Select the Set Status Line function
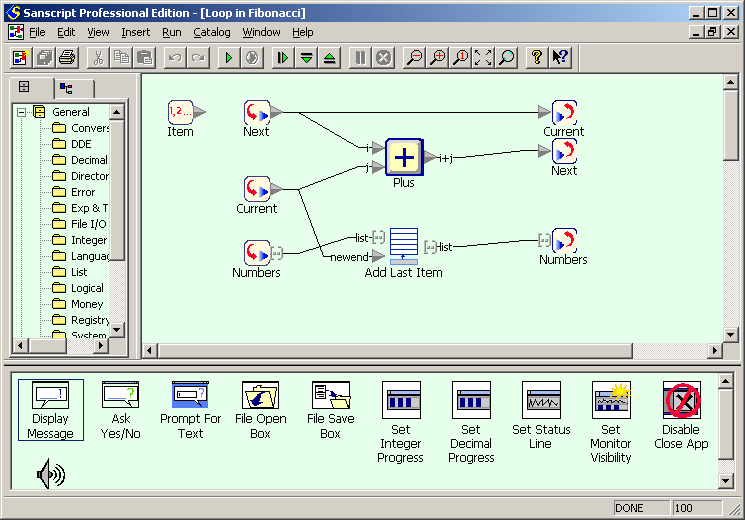The width and height of the screenshot is (745, 520). click(541, 416)
